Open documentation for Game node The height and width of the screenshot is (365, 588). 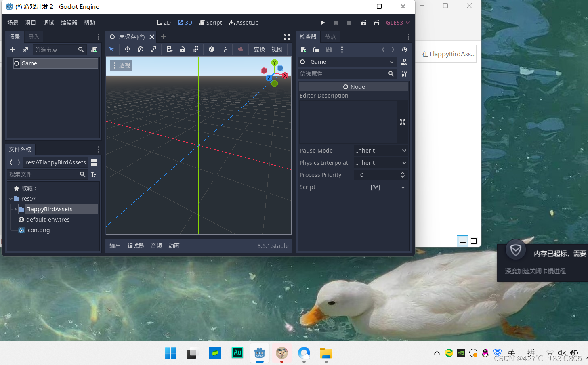pyautogui.click(x=404, y=62)
